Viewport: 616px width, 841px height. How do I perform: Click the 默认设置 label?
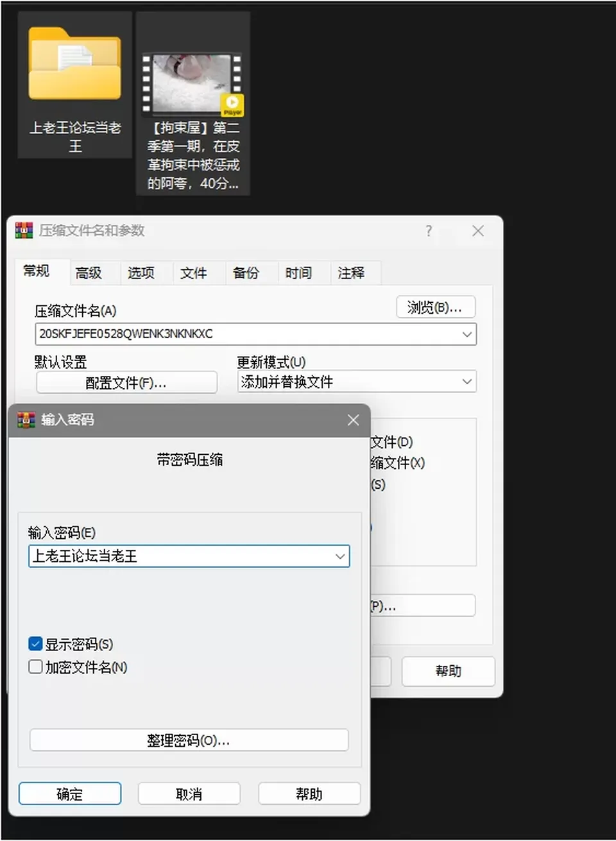[60, 362]
